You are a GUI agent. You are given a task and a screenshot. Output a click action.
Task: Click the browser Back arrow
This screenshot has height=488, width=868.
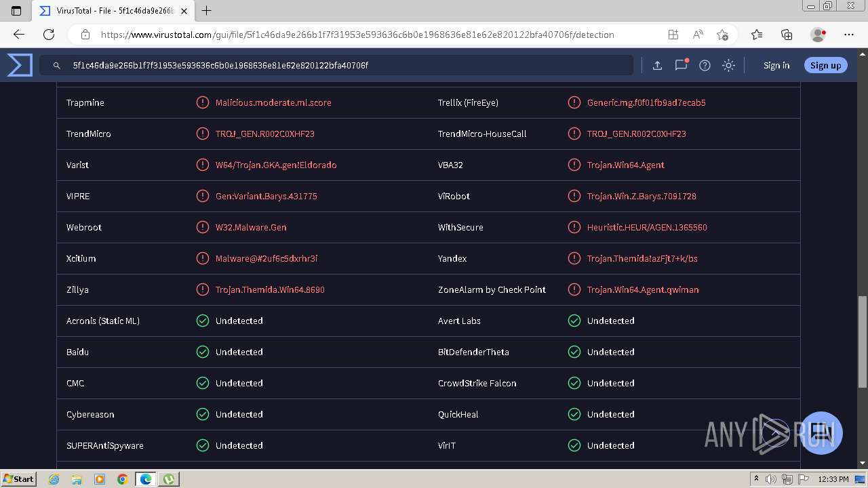coord(19,35)
